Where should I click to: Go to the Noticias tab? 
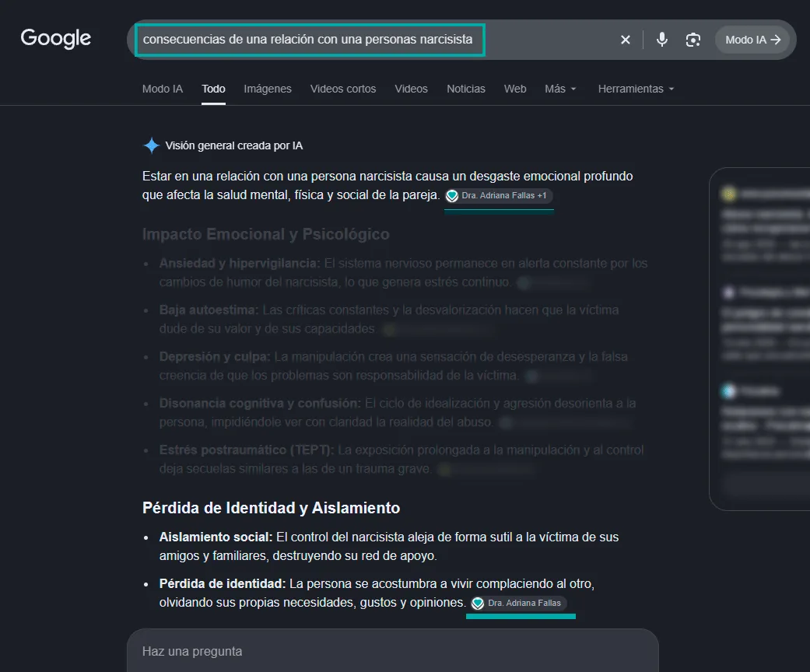[x=466, y=89]
